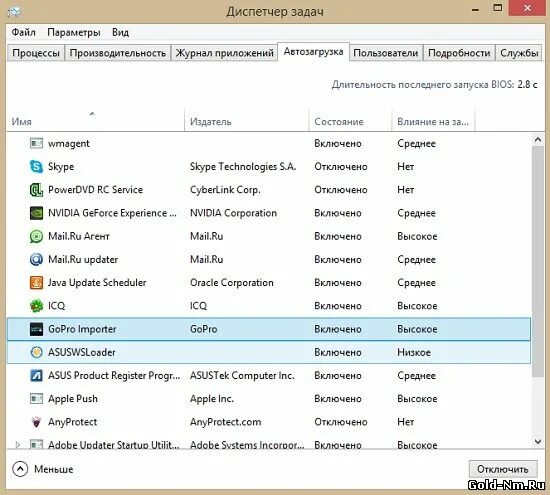Click the Меньше label
Viewport: 550px width, 495px height.
point(54,469)
